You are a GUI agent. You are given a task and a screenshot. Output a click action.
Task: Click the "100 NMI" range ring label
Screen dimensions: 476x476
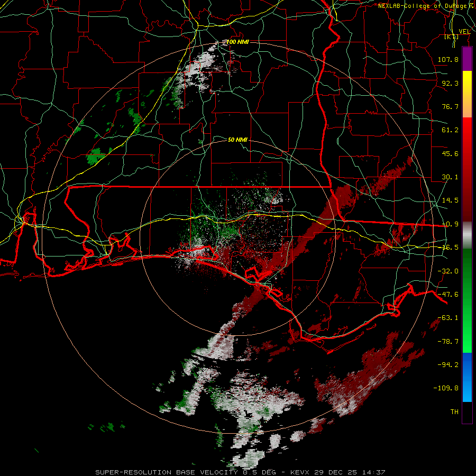point(237,42)
